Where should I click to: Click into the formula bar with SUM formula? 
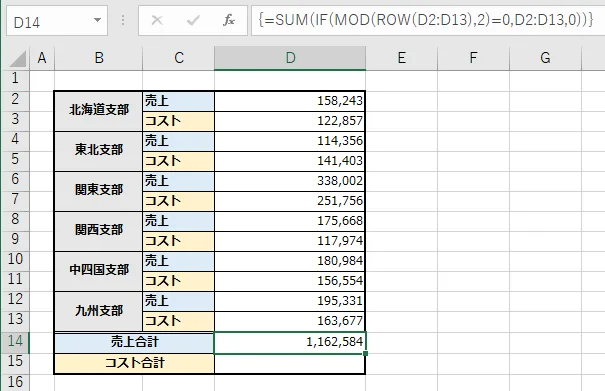428,20
